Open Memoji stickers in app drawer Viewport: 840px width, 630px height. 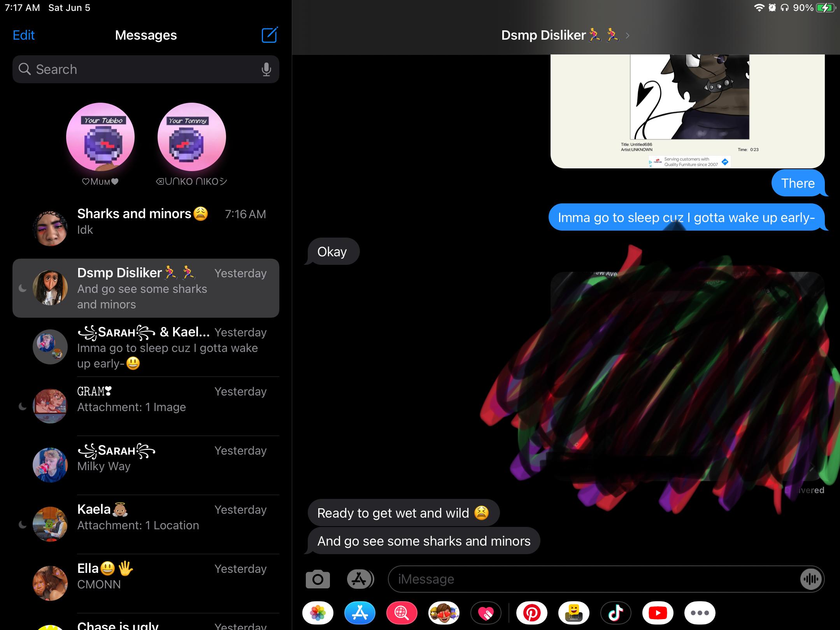coord(444,613)
